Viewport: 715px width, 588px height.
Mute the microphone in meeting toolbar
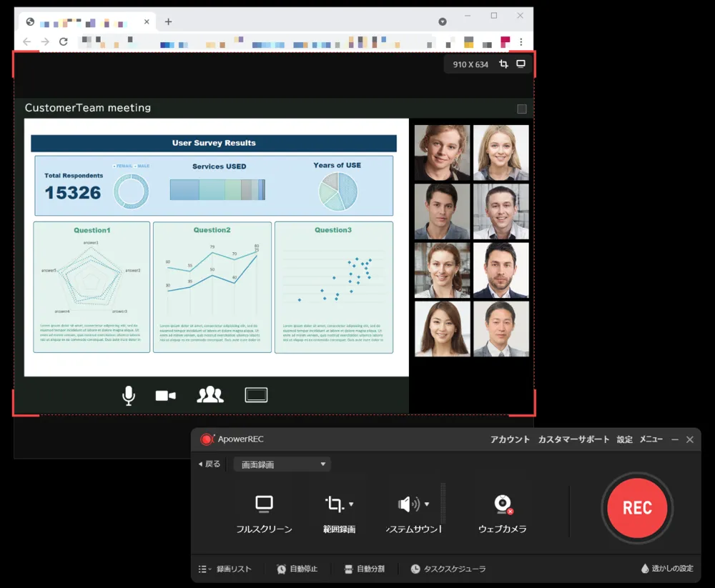129,396
